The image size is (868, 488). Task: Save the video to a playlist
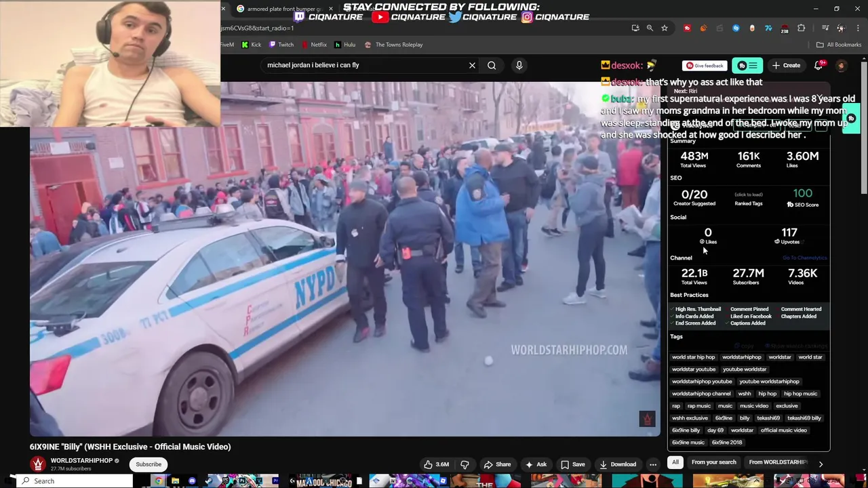(573, 464)
